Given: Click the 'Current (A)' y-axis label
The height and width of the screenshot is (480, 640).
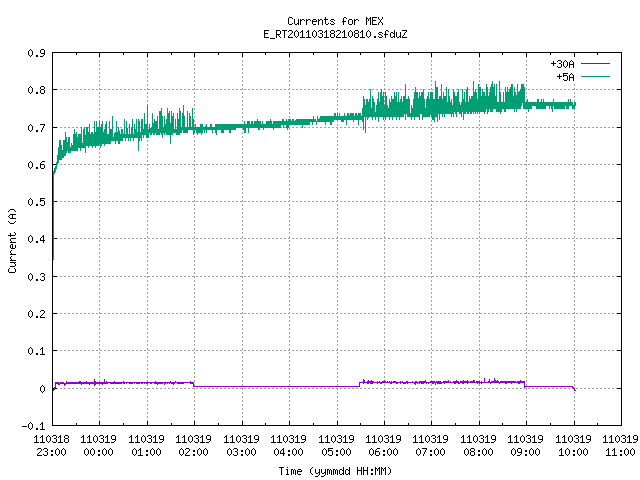Looking at the screenshot, I should click(x=12, y=240).
